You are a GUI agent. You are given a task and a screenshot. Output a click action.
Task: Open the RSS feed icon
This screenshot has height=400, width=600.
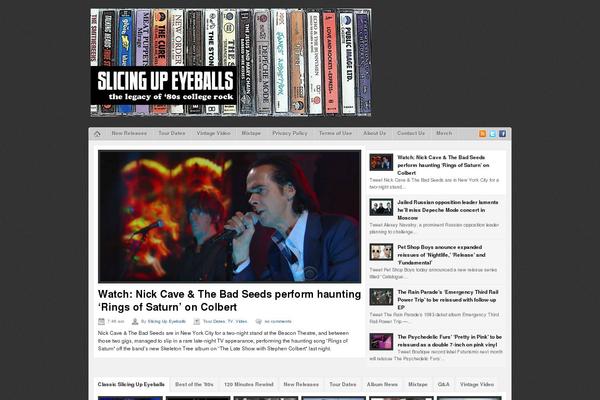[x=483, y=134]
